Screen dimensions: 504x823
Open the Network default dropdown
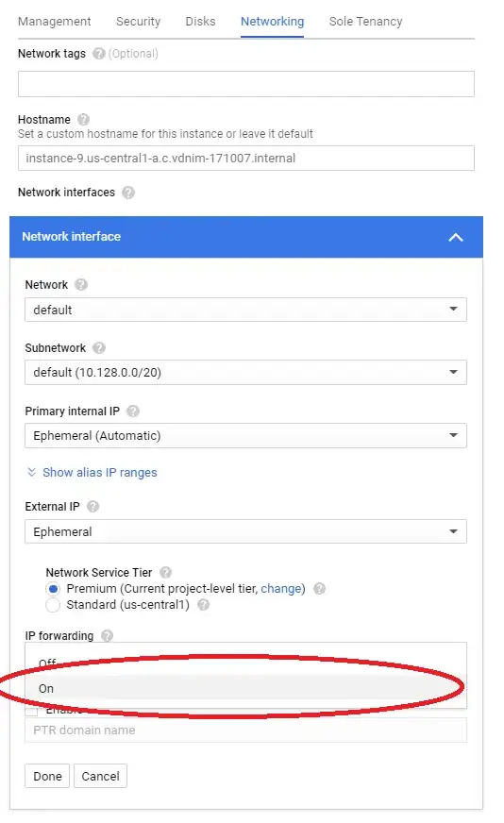pos(245,310)
